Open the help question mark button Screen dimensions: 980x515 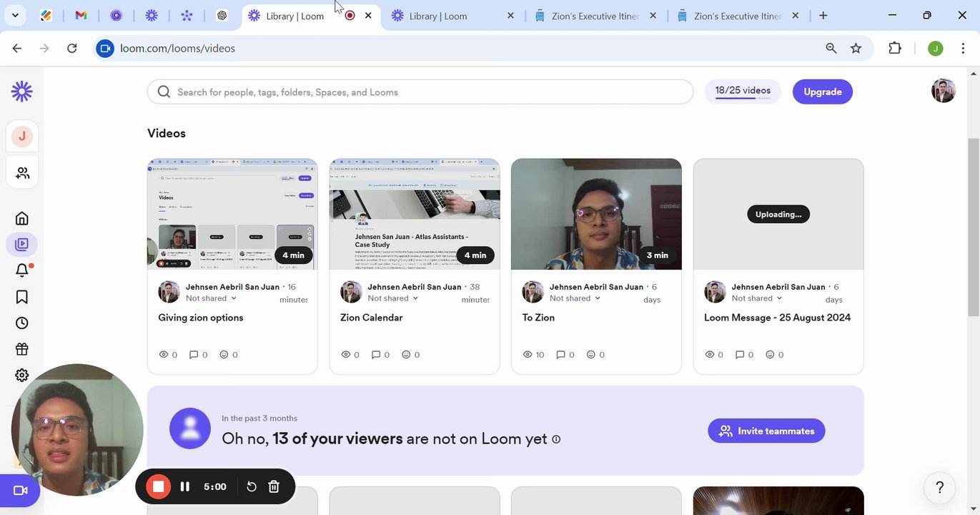point(940,488)
